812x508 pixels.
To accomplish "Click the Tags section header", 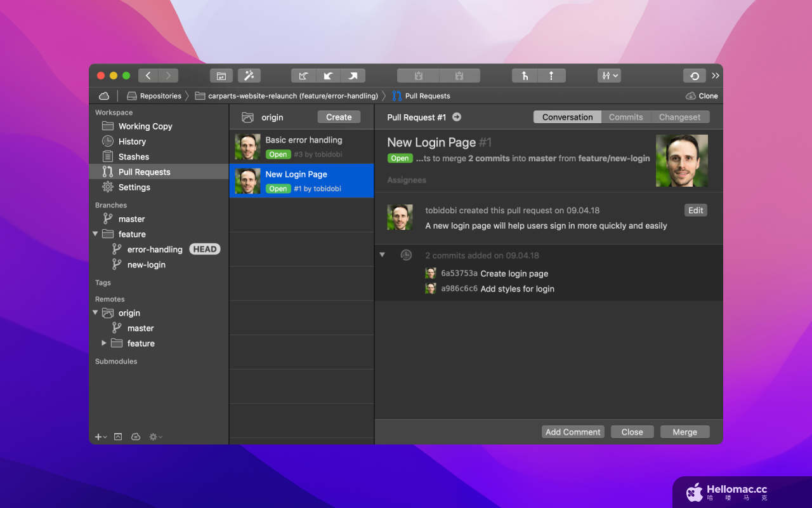I will 103,283.
